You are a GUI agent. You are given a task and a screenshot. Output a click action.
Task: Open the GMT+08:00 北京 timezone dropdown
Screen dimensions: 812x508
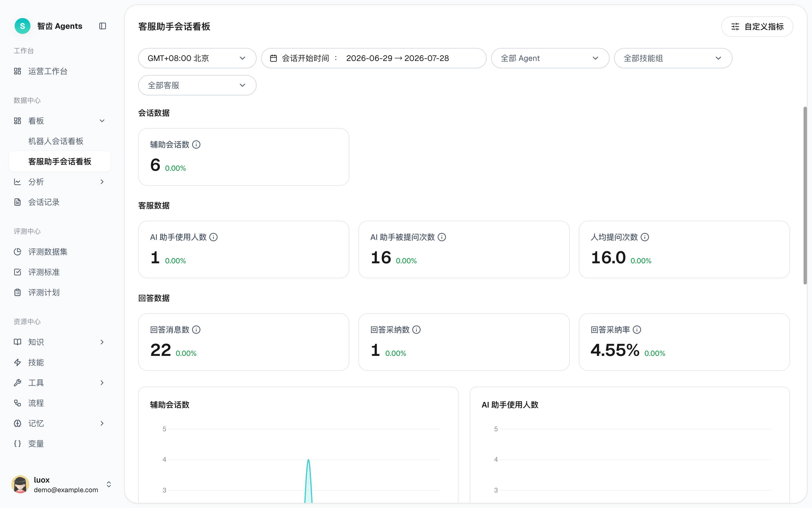(197, 58)
